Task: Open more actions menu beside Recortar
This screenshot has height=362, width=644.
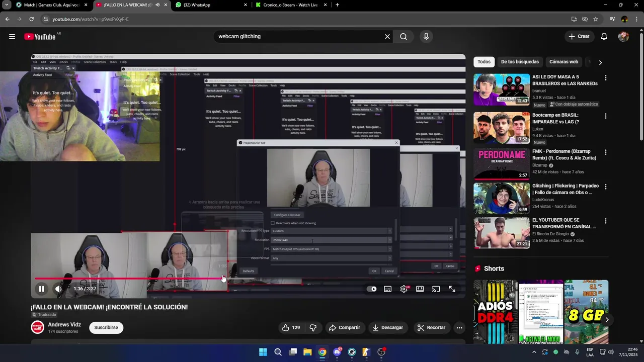Action: pyautogui.click(x=459, y=328)
